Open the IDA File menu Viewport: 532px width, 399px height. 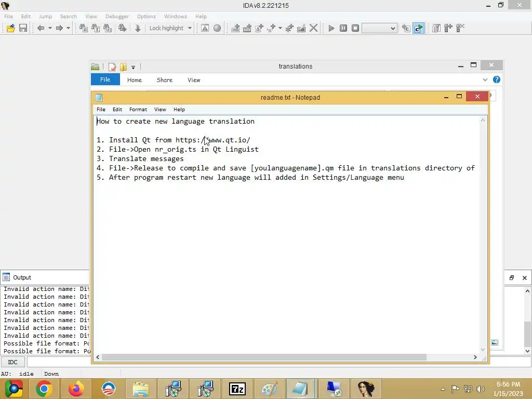8,16
